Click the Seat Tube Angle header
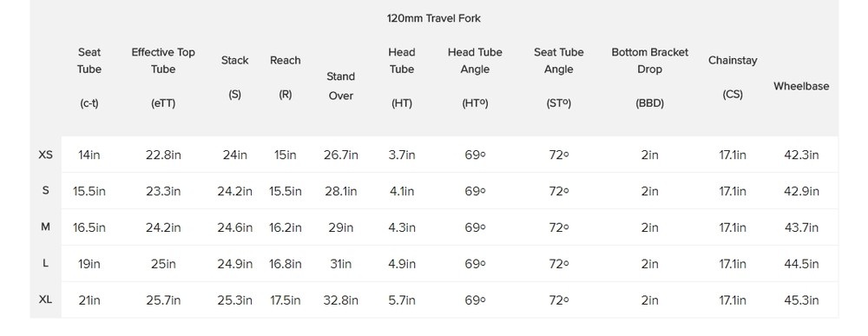The image size is (868, 336). pyautogui.click(x=558, y=77)
